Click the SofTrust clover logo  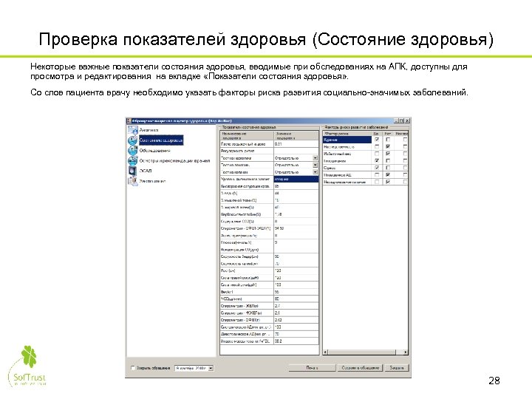coord(29,357)
